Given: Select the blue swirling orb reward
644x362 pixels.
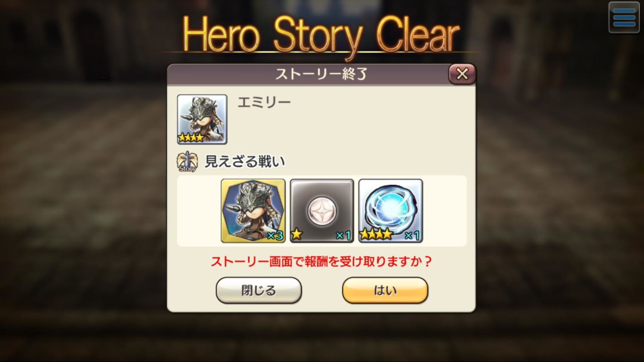Looking at the screenshot, I should coord(391,211).
